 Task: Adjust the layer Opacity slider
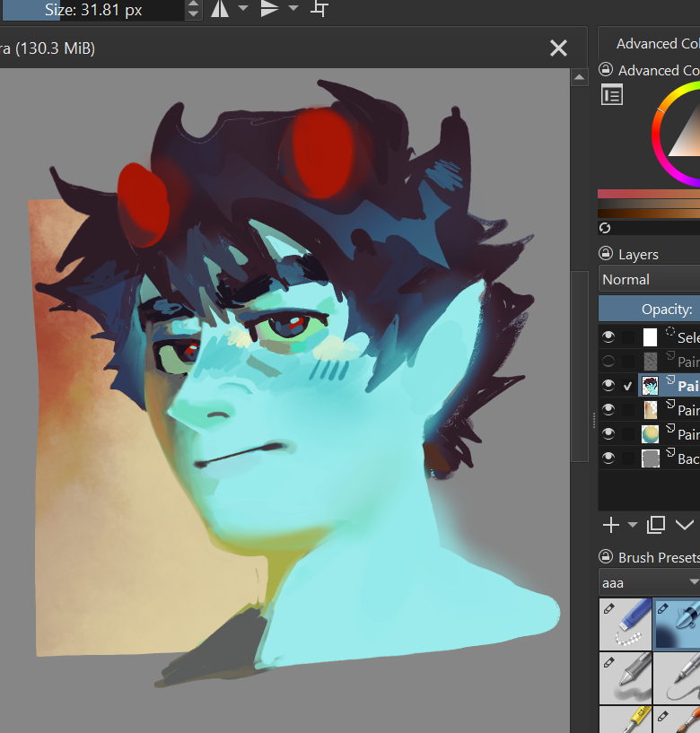(x=649, y=309)
